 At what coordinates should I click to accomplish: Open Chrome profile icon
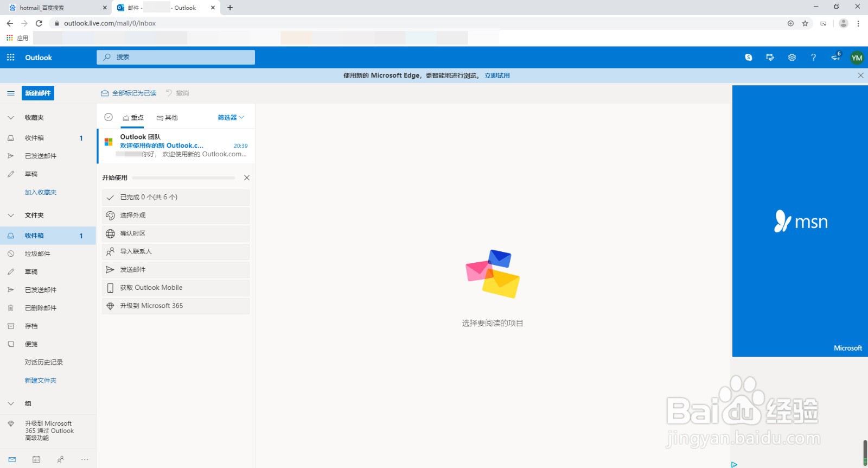click(843, 23)
